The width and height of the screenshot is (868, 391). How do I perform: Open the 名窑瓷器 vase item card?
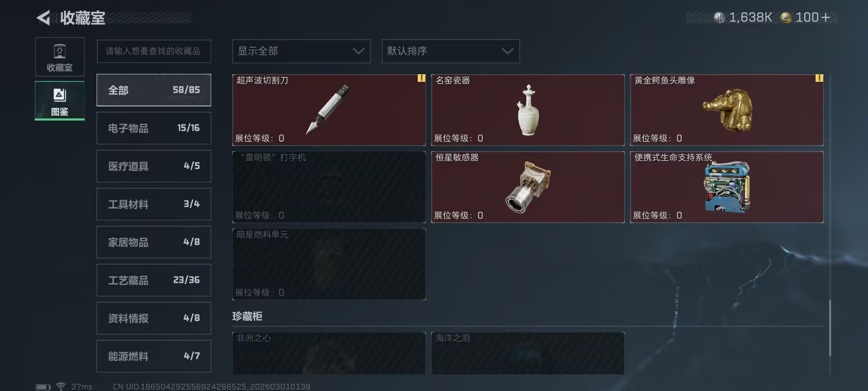[x=528, y=110]
